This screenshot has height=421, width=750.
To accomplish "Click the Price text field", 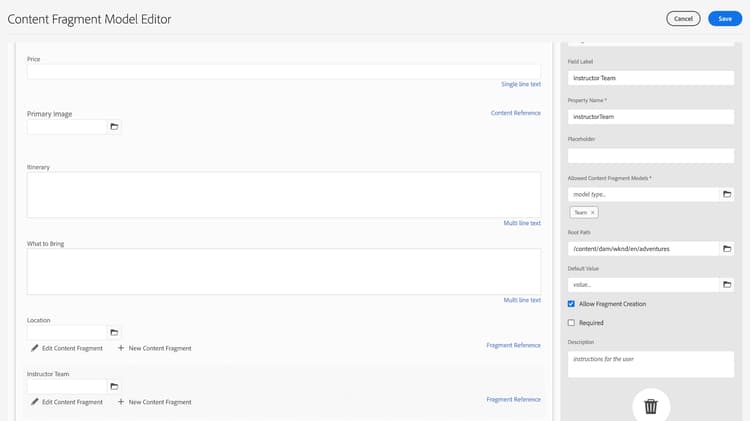I will tap(284, 72).
